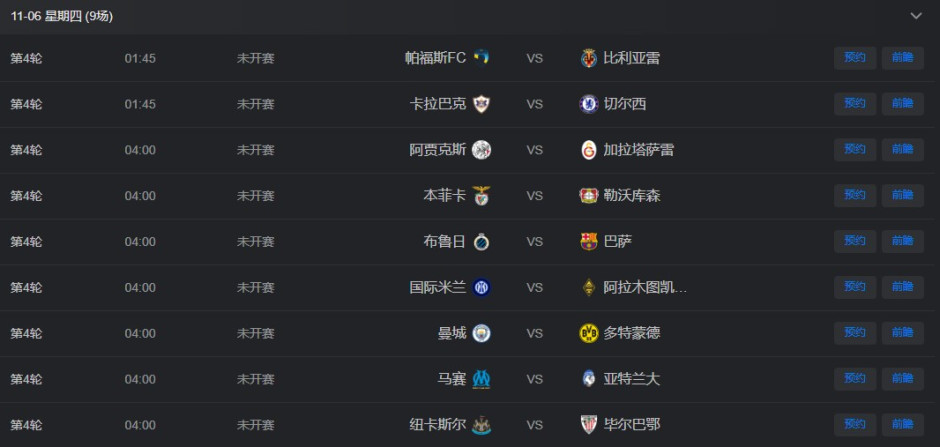The width and height of the screenshot is (940, 447).
Task: Click 前瞻 for 卡拉巴克 vs 切尔西
Action: [x=902, y=104]
